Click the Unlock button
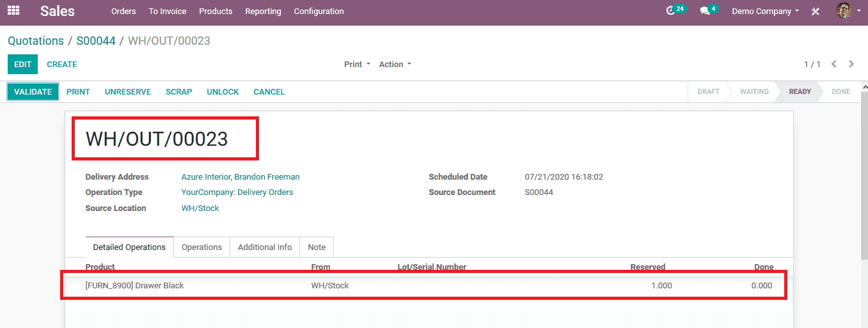868x328 pixels. 223,92
